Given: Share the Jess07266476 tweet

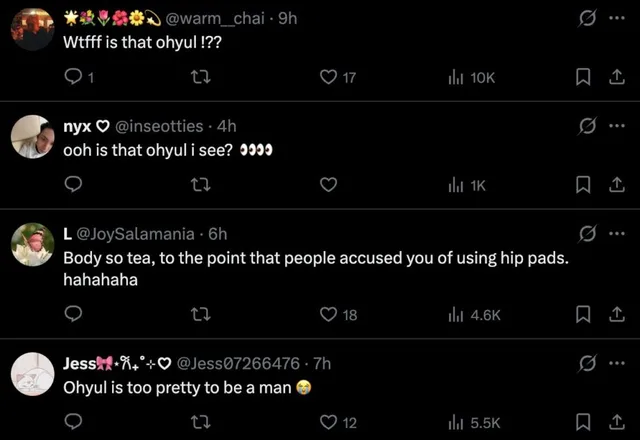Looking at the screenshot, I should point(617,422).
